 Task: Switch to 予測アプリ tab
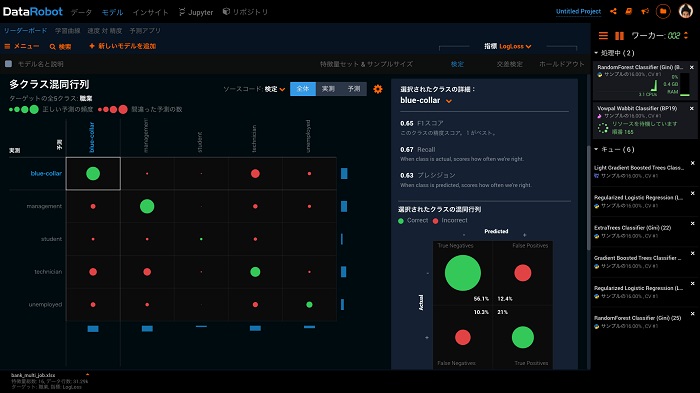145,30
